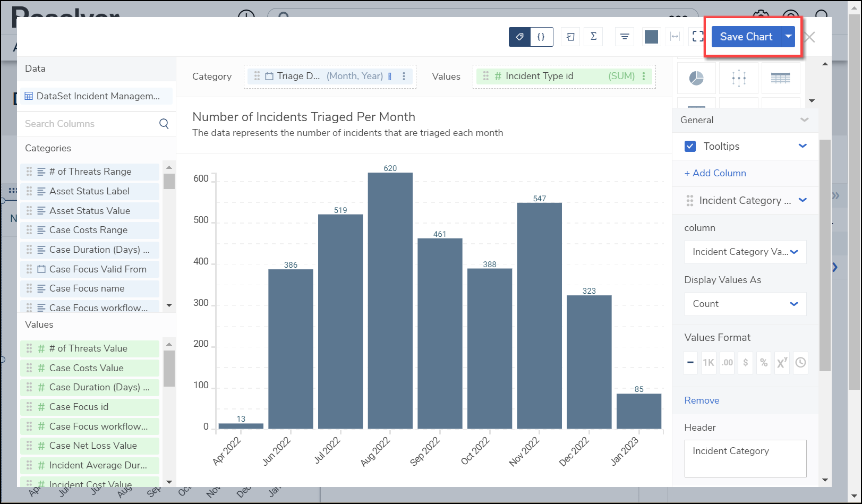
Task: Activate the tag label toggle button
Action: tap(520, 37)
